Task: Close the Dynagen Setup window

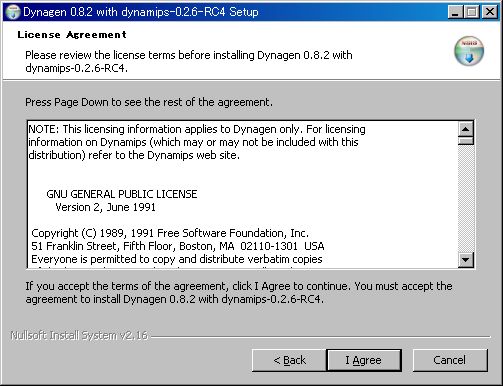Action: point(490,12)
